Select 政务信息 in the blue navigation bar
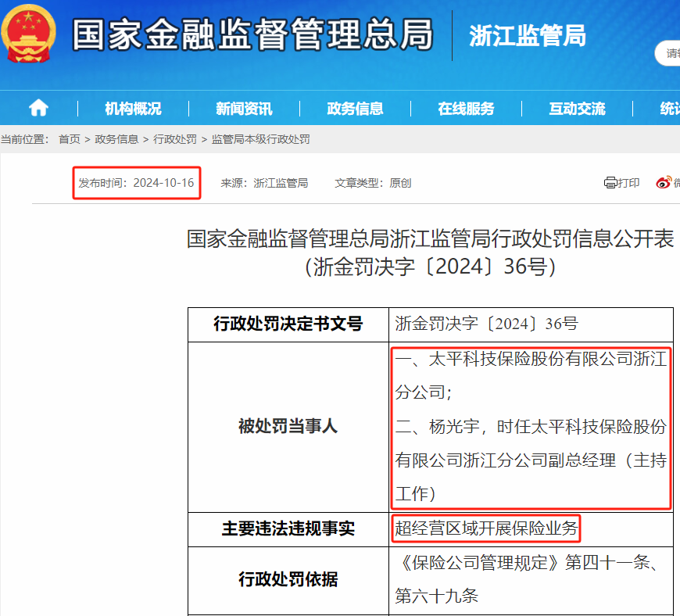This screenshot has width=680, height=616. coord(355,109)
